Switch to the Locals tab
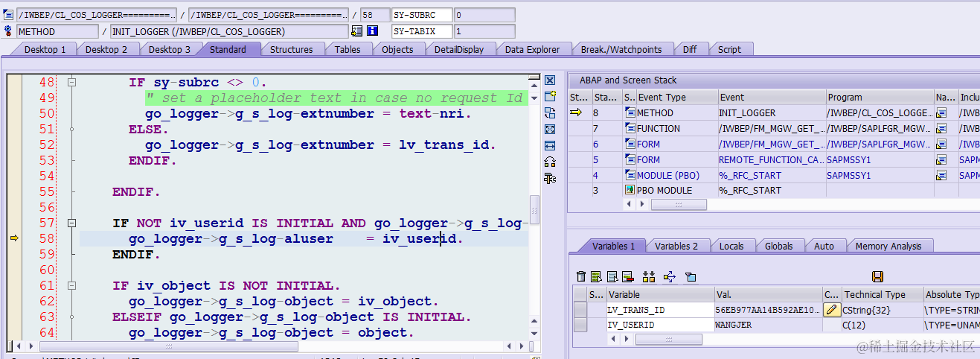Screen dimensions: 980x359 [x=731, y=246]
